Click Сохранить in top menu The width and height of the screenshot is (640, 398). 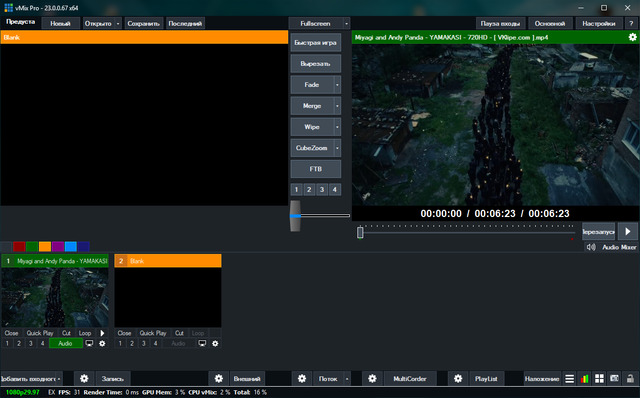coord(144,23)
